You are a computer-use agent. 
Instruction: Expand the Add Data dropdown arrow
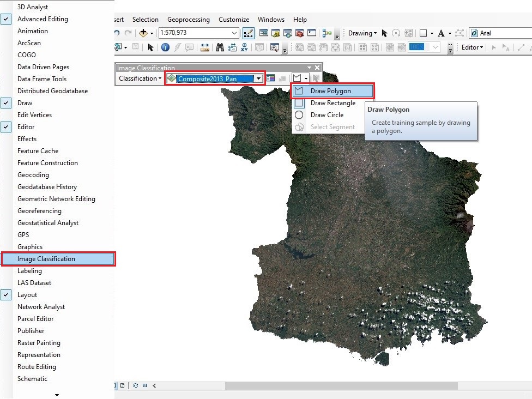pos(152,33)
